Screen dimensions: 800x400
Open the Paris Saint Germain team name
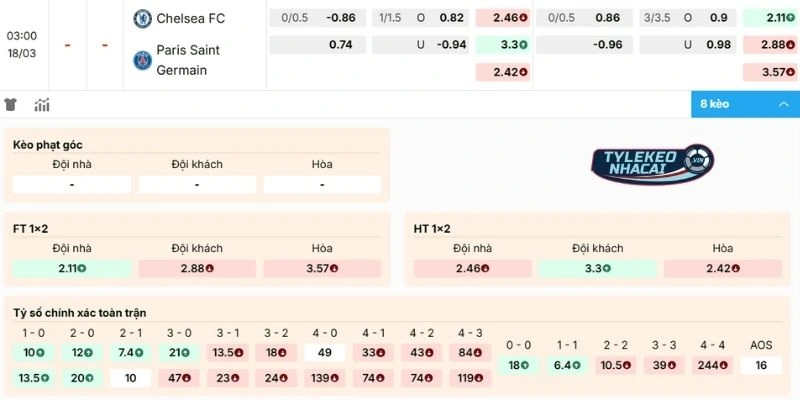coord(188,60)
